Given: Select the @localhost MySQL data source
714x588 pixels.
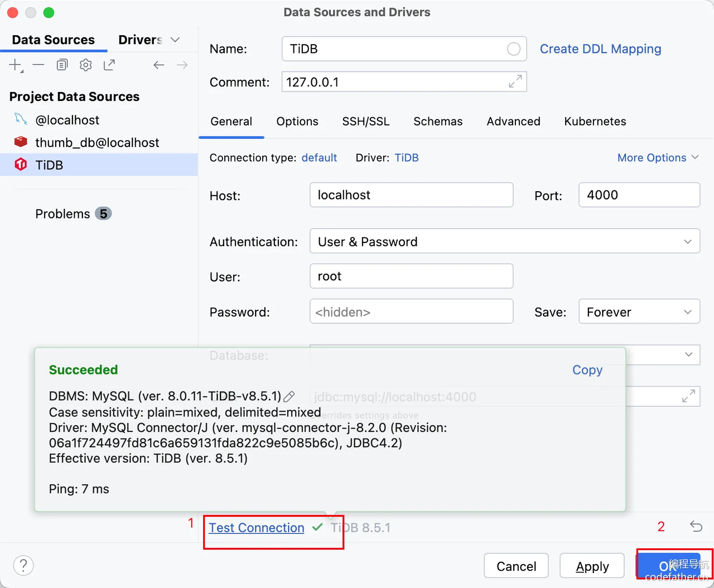Looking at the screenshot, I should [x=99, y=120].
